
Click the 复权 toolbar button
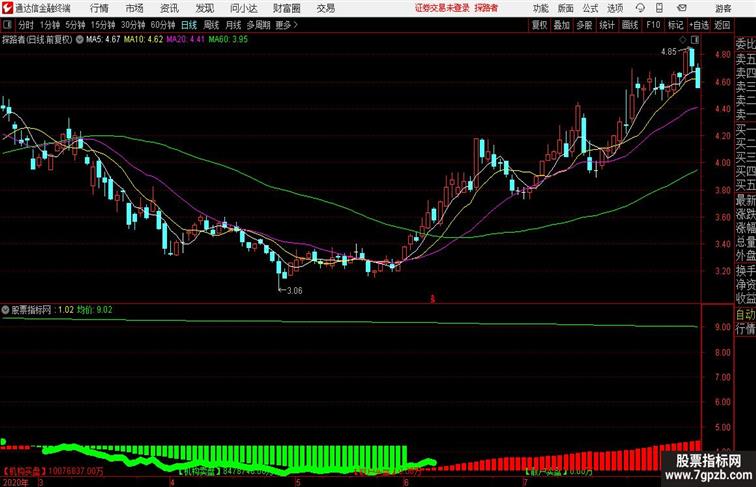point(539,25)
